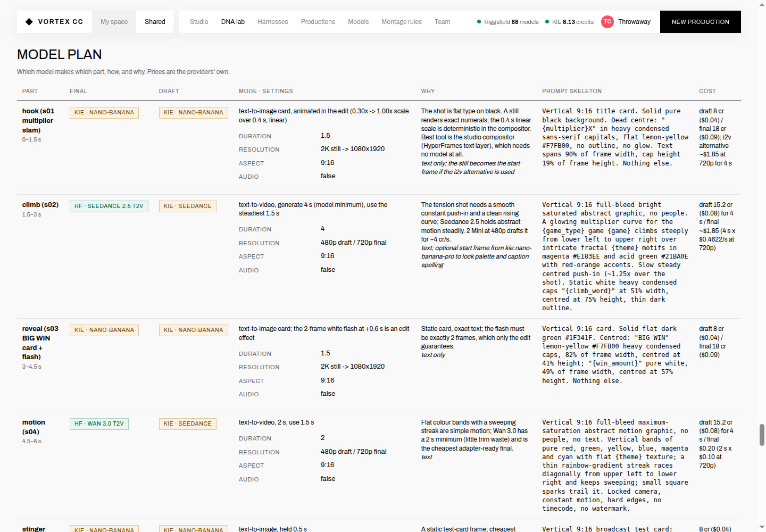Screen dimensions: 766x532
Task: Open the Throwaway account name
Action: point(634,22)
